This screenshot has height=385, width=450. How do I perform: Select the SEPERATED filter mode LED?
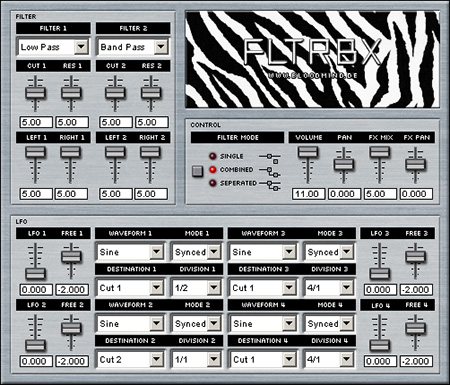pos(213,183)
